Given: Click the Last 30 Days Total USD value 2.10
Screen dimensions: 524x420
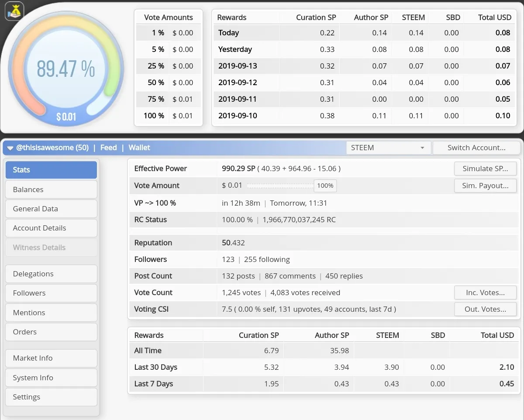Looking at the screenshot, I should (507, 367).
